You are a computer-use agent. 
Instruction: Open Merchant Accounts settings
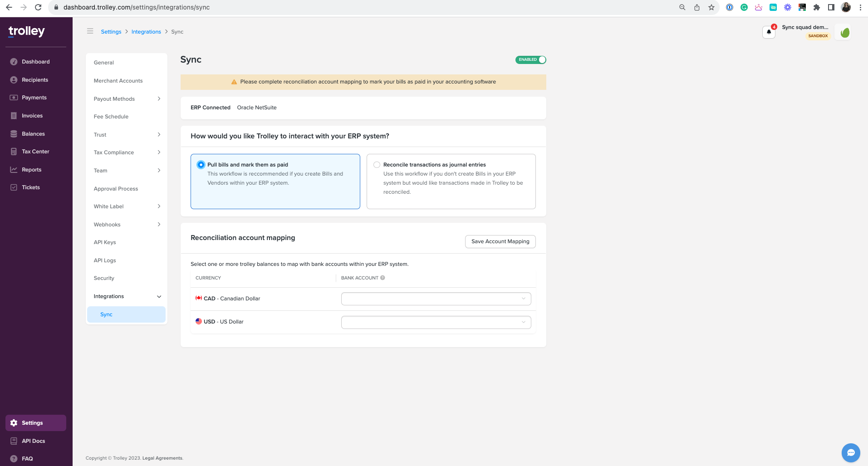pyautogui.click(x=118, y=81)
